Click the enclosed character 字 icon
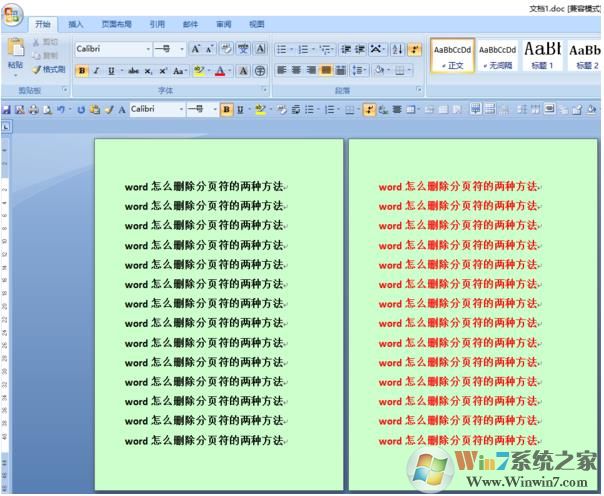Viewport: 604px width, 496px height. (x=260, y=71)
